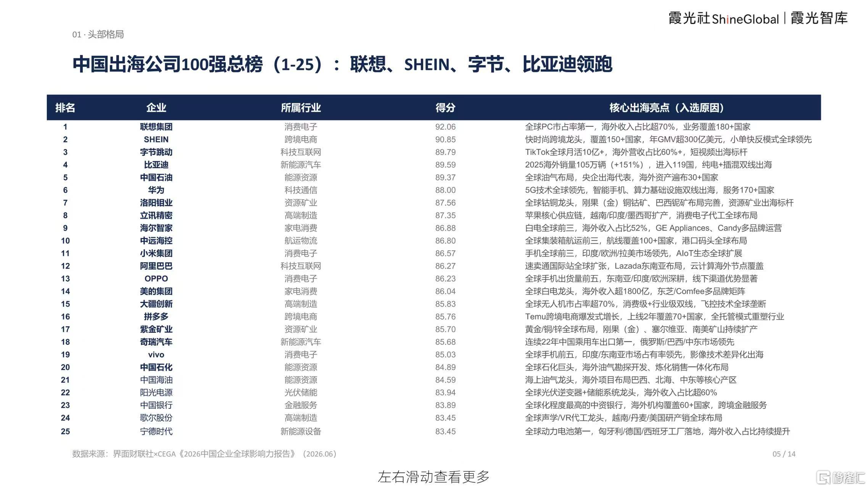Viewport: 868px width, 488px height.
Task: Click company name 立讯精密
Action: [156, 215]
